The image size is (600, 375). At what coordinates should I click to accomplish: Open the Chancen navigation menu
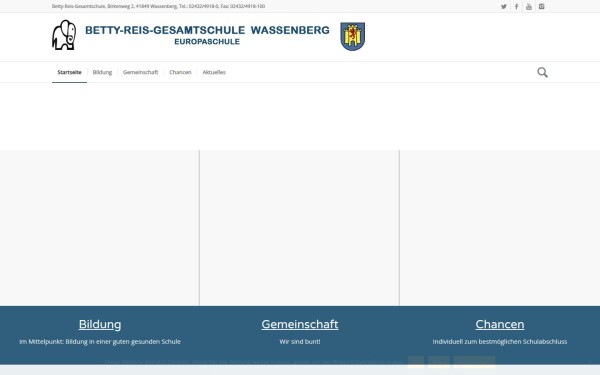(180, 72)
